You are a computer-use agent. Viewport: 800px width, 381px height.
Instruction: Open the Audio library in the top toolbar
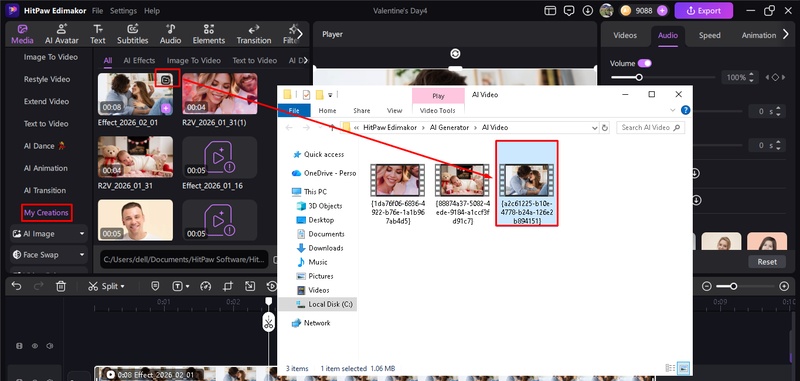170,34
